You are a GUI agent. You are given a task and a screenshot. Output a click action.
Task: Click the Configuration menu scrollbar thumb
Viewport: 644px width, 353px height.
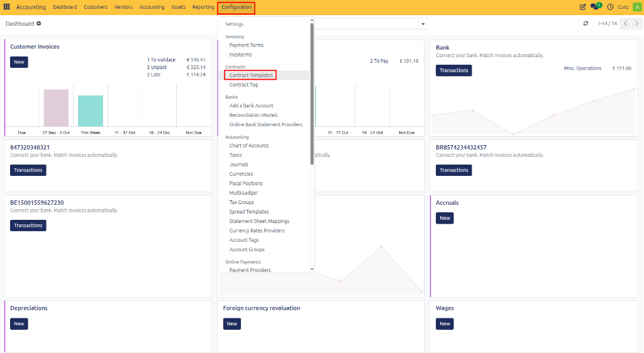pyautogui.click(x=312, y=94)
